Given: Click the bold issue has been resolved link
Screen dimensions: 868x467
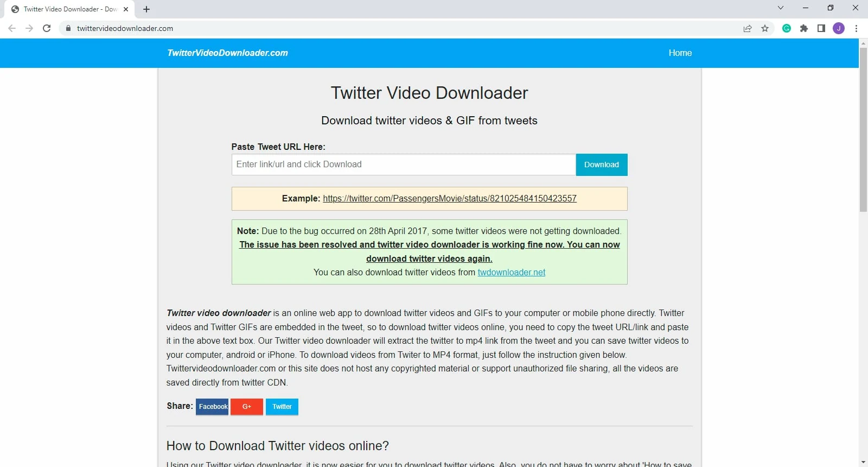Looking at the screenshot, I should pyautogui.click(x=430, y=251).
